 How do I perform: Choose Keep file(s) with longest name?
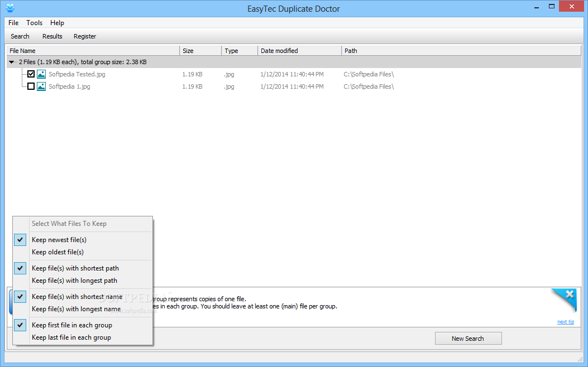click(x=83, y=309)
